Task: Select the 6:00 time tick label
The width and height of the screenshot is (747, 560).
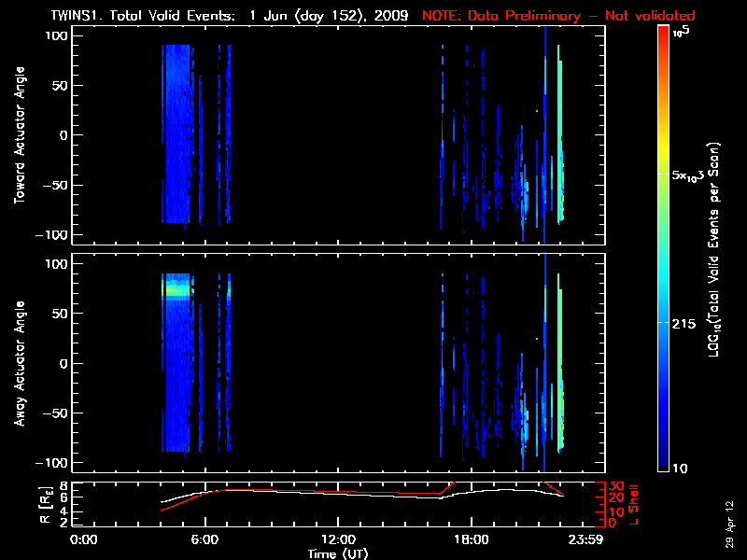Action: coord(205,540)
